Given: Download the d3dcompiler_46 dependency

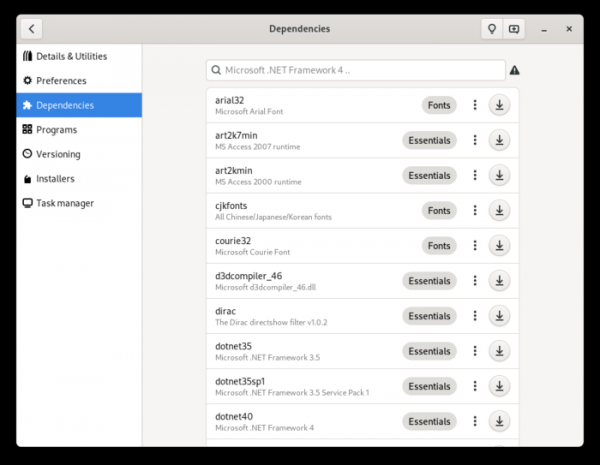Looking at the screenshot, I should click(499, 281).
